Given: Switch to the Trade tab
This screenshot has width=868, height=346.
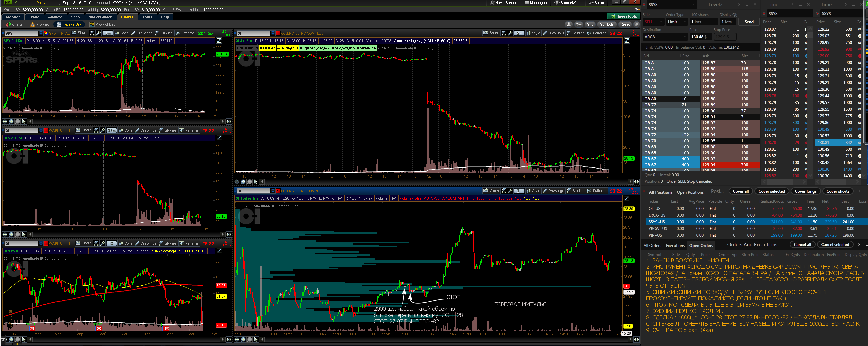Looking at the screenshot, I should [x=34, y=17].
